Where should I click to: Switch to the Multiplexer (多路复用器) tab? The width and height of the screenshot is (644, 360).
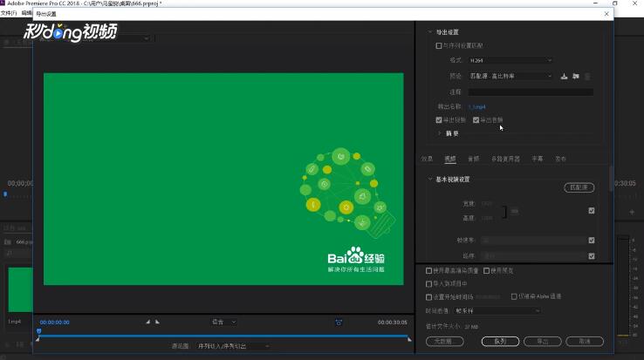pyautogui.click(x=505, y=159)
